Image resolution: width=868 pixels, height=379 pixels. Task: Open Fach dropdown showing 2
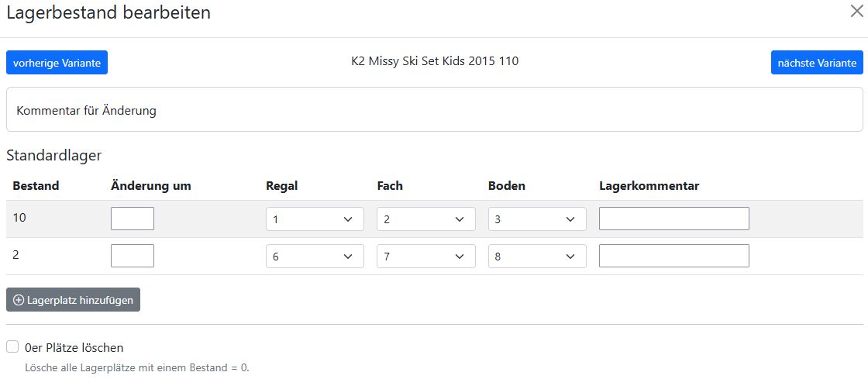(x=425, y=219)
